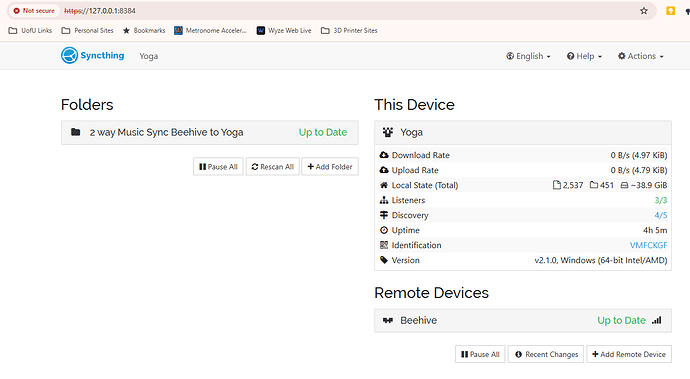
Task: Click the folders count icon next to 451
Action: [x=594, y=185]
